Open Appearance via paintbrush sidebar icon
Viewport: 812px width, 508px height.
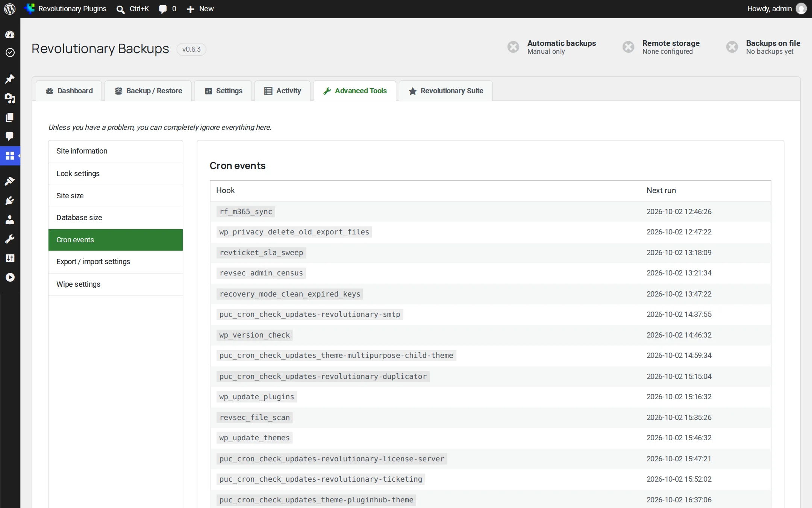coord(10,181)
